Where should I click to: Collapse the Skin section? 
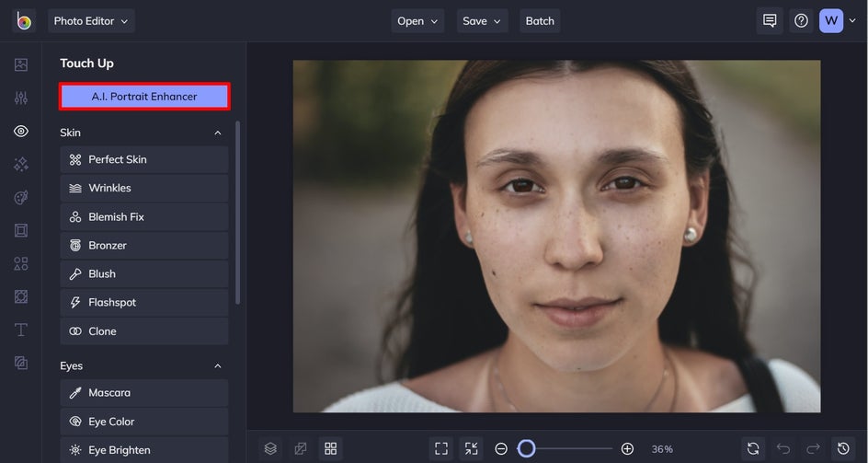(x=218, y=133)
